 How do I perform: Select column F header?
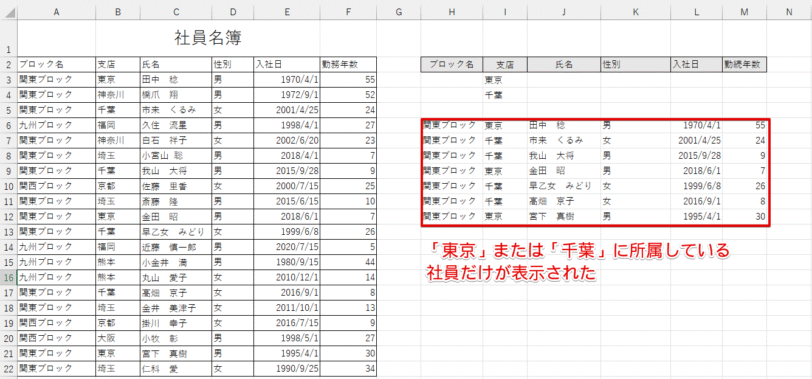click(x=348, y=12)
